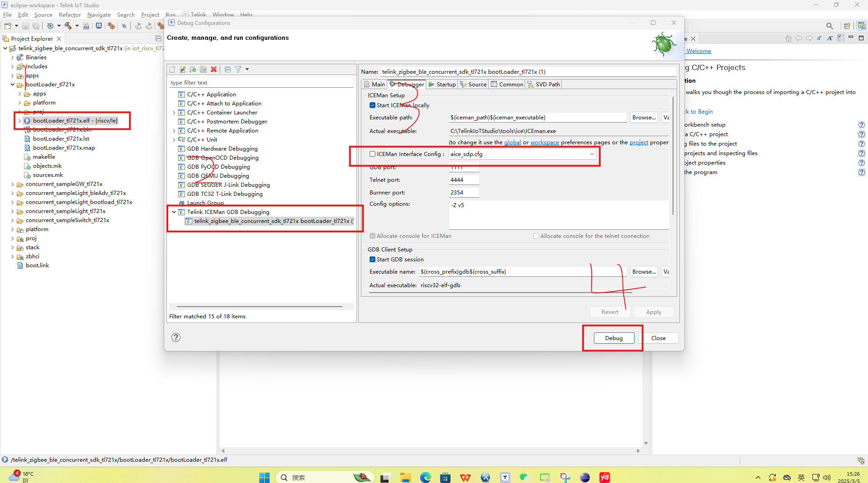Click the 'workspace' preferences link
868x483 pixels.
click(545, 142)
